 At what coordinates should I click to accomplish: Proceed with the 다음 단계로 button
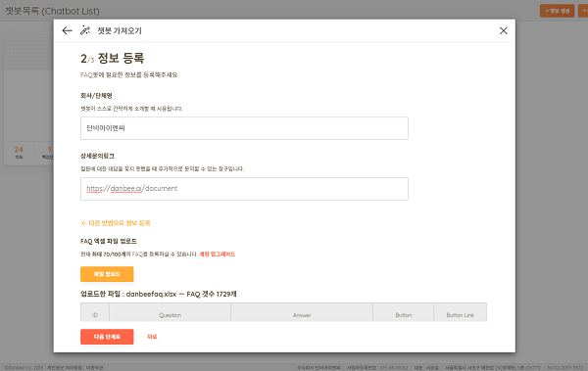tap(107, 337)
